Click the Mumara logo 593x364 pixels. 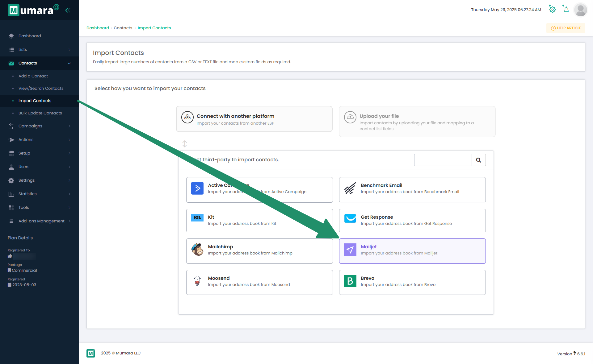point(33,10)
